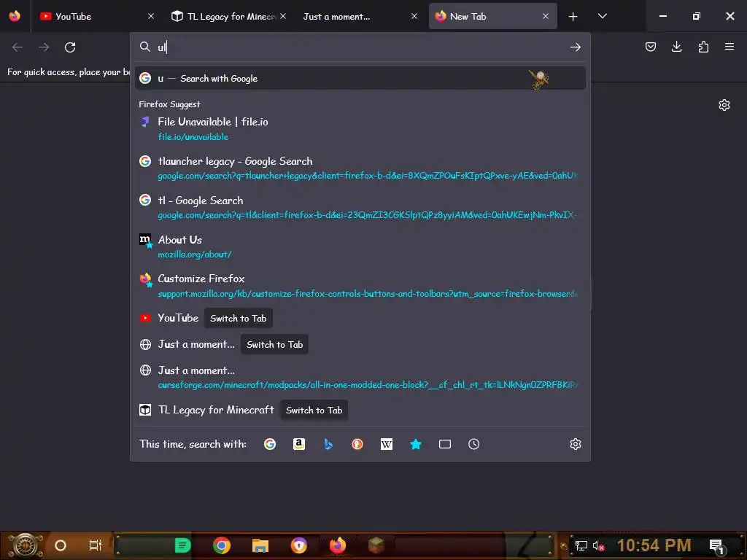Search this time with Bing icon

[328, 444]
